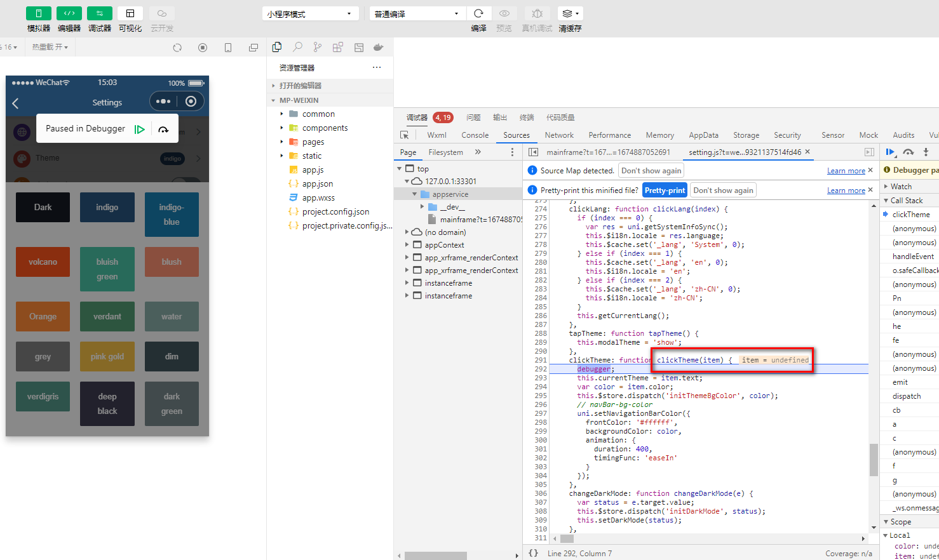Open the file explorer icon in the editor sidebar

click(x=277, y=47)
